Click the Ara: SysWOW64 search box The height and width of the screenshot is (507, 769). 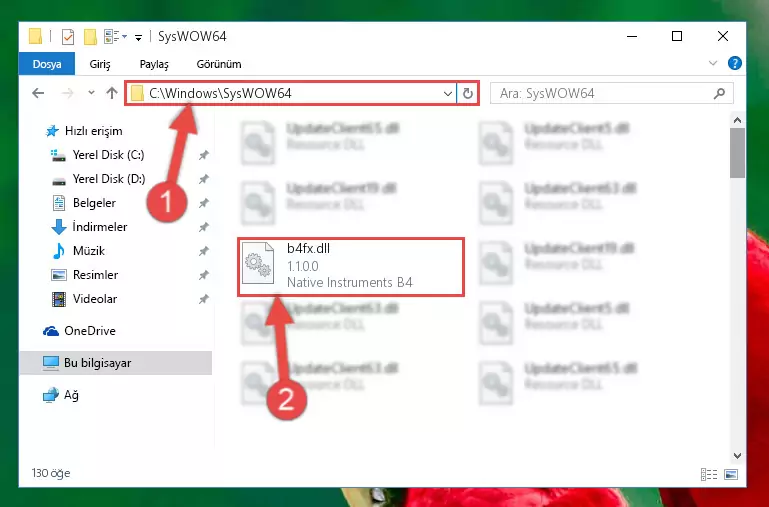[x=612, y=93]
